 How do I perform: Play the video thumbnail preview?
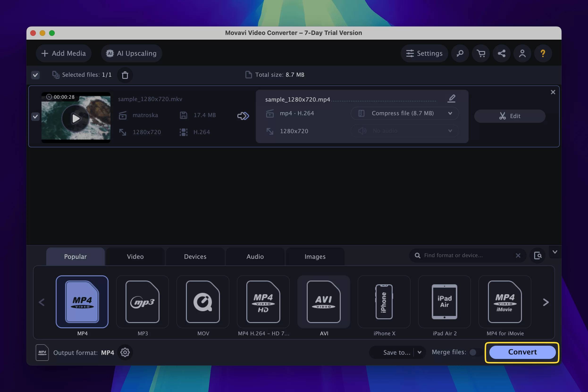(76, 118)
